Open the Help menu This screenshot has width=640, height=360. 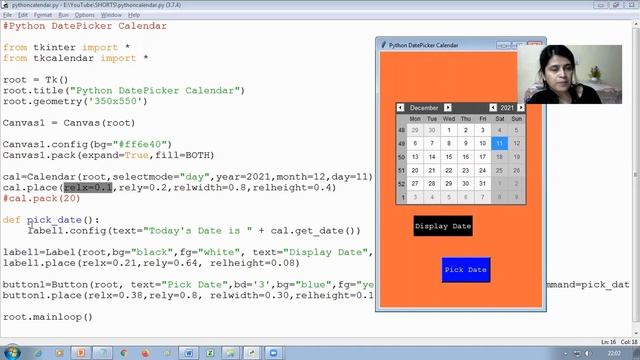click(x=134, y=15)
